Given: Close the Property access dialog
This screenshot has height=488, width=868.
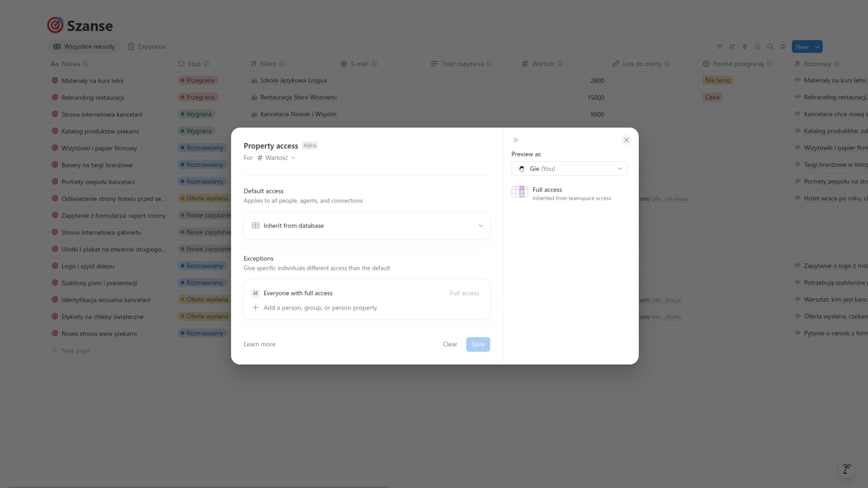Looking at the screenshot, I should click(626, 140).
